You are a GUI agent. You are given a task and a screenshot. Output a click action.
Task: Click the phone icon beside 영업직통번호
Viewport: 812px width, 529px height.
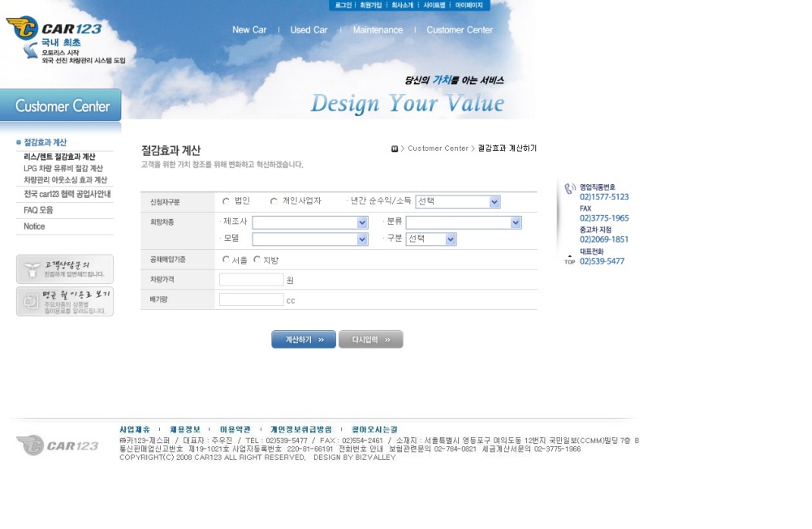pos(569,189)
